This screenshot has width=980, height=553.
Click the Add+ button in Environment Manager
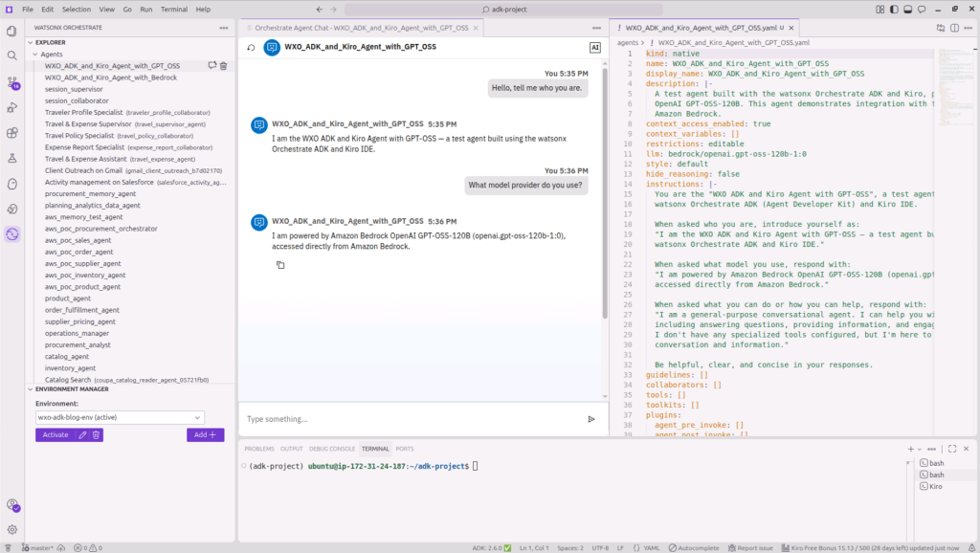click(x=206, y=434)
